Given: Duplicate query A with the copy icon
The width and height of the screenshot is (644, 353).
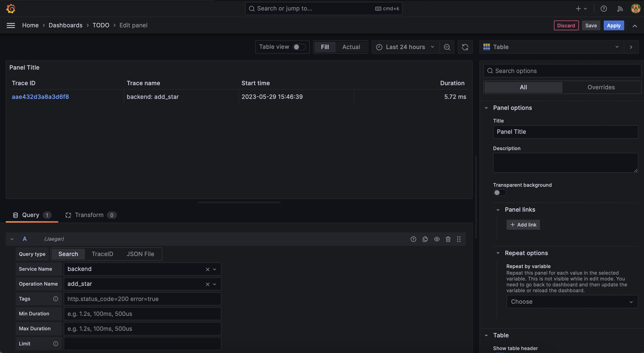Looking at the screenshot, I should pyautogui.click(x=425, y=239).
